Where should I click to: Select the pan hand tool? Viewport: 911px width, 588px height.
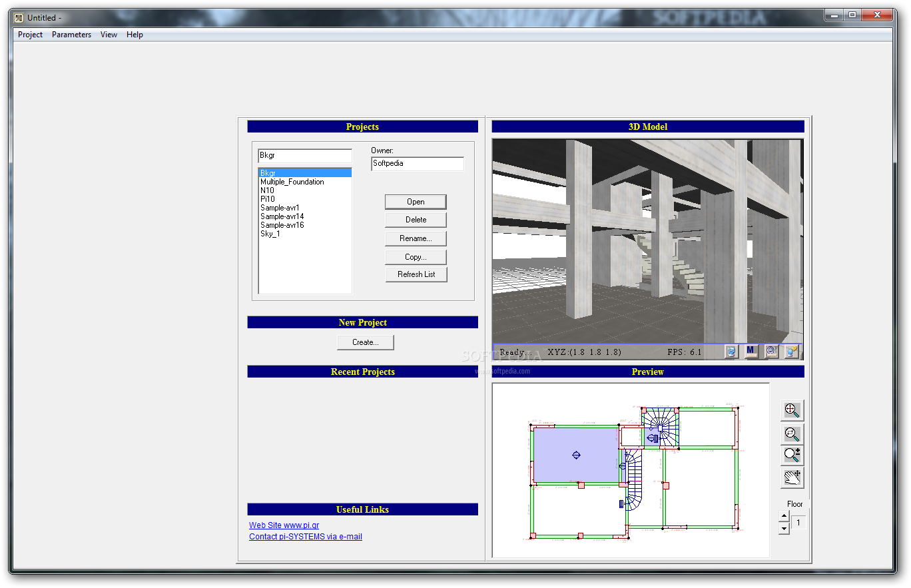(x=792, y=477)
